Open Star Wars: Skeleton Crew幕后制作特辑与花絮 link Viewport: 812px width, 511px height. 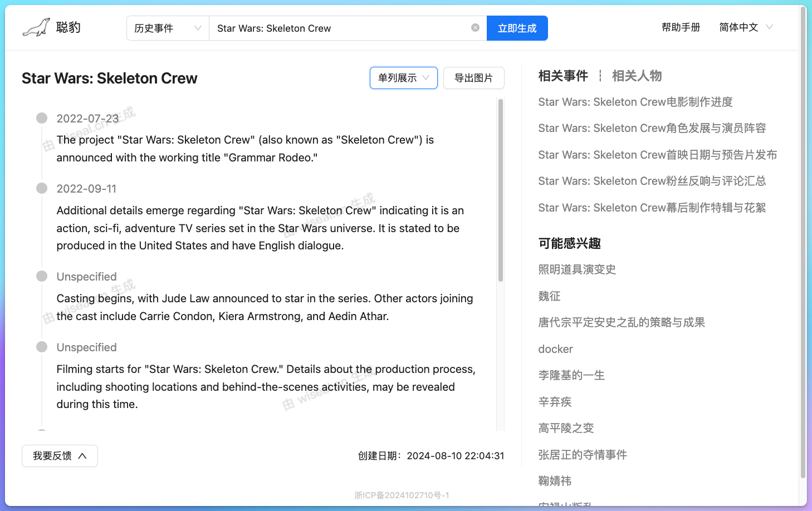point(652,208)
